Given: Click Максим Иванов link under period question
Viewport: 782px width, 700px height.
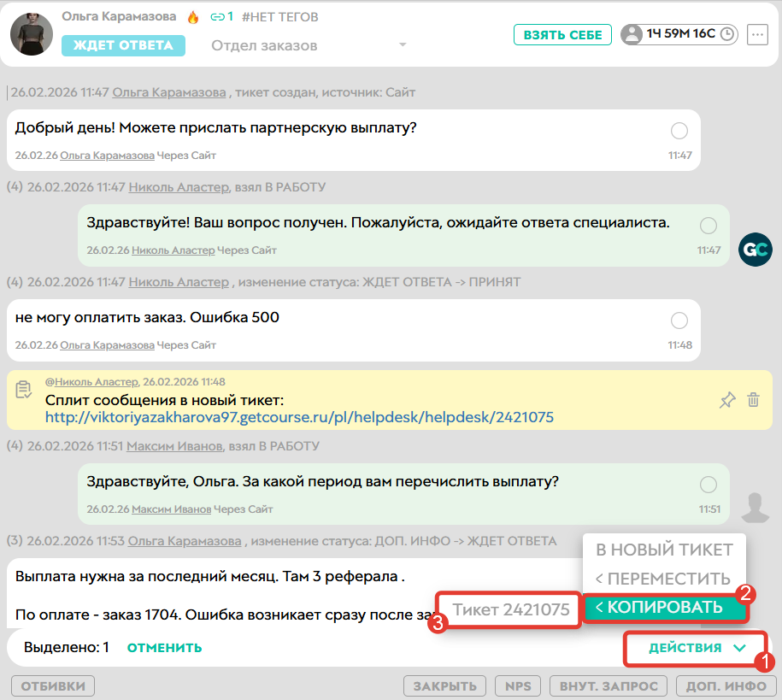Looking at the screenshot, I should coord(172,509).
